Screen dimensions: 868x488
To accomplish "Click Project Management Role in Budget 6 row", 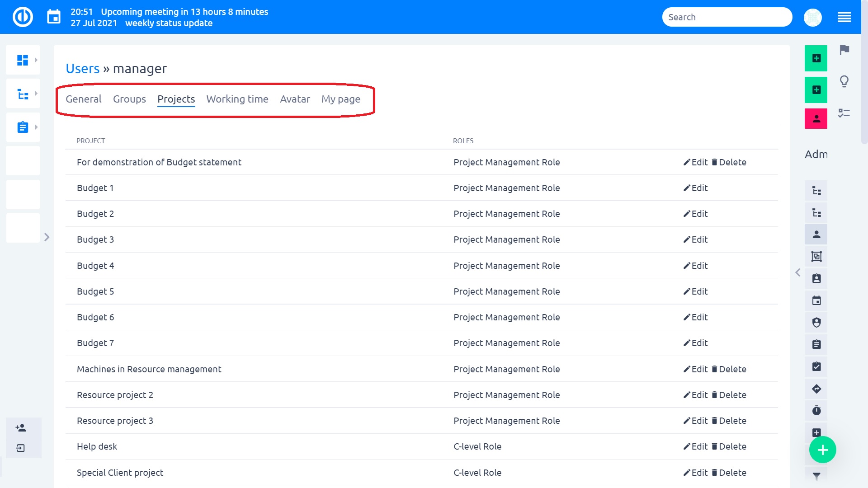I will tap(506, 317).
